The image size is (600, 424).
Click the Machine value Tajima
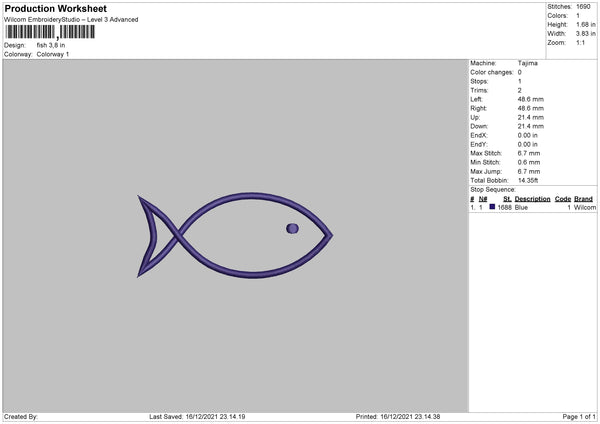coord(528,63)
